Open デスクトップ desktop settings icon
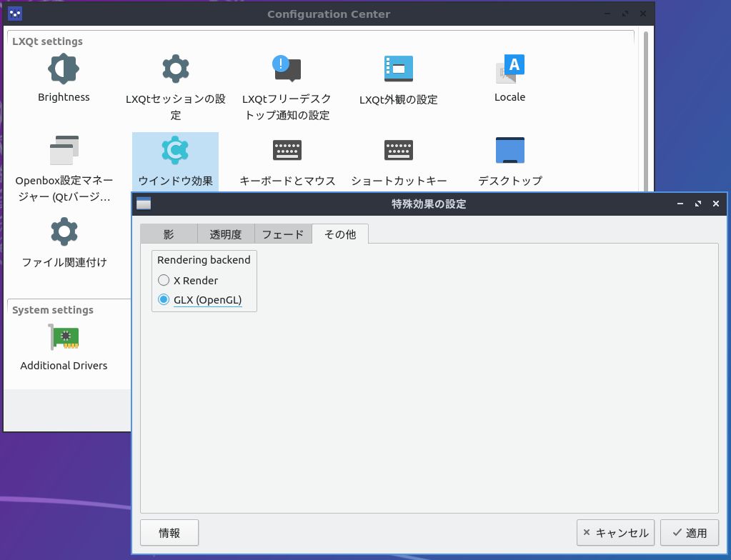The image size is (731, 560). click(x=510, y=150)
